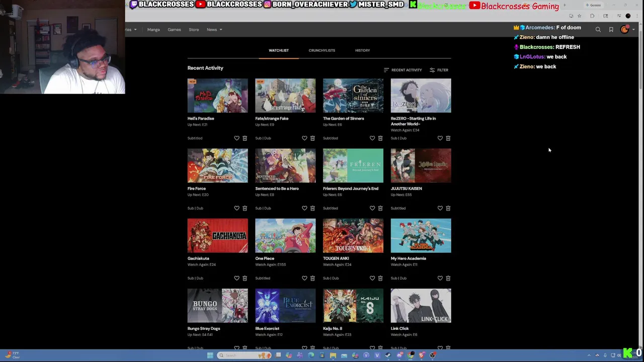This screenshot has height=362, width=644.
Task: Open File Explorer from taskbar
Action: 333,355
